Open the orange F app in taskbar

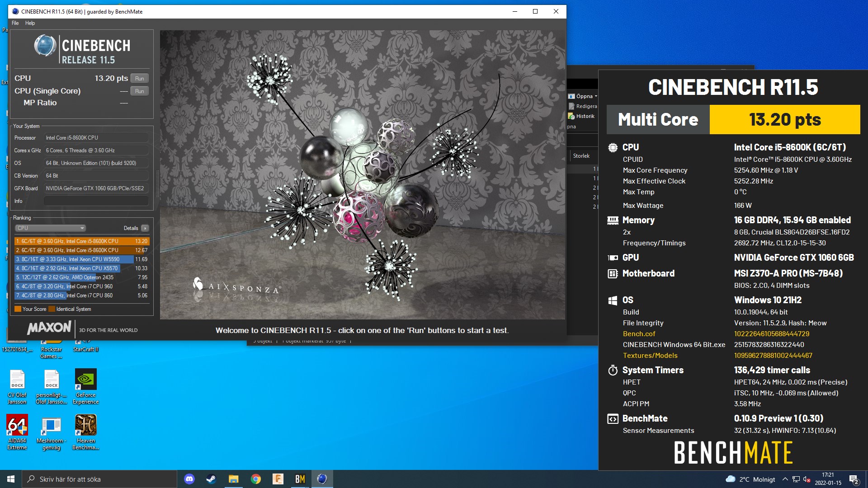[278, 479]
